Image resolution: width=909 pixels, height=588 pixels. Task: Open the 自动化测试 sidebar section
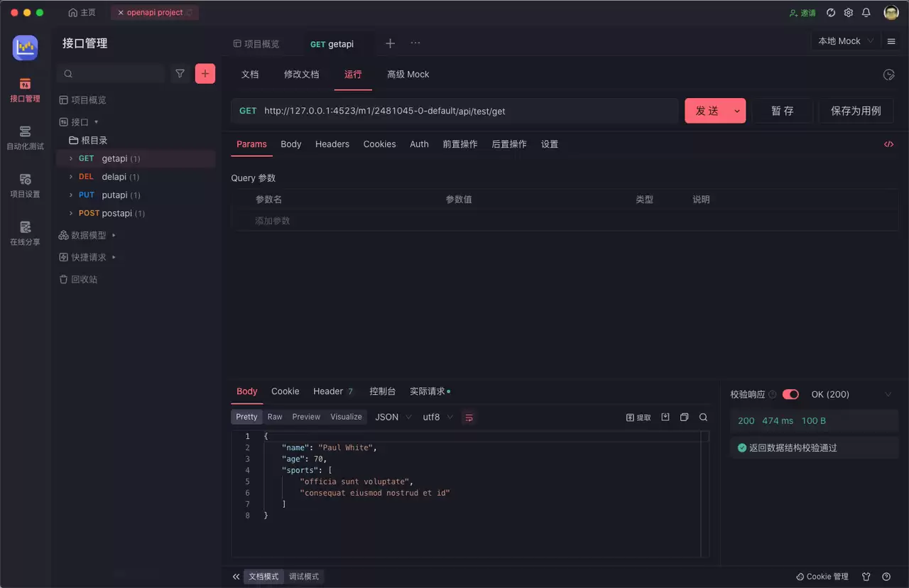click(x=25, y=138)
